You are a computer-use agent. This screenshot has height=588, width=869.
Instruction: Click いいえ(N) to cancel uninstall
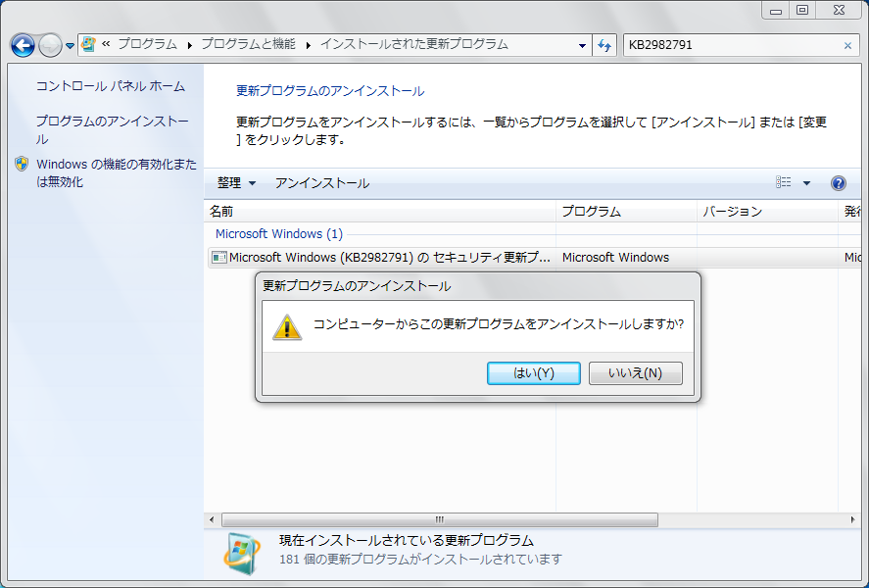coord(635,373)
